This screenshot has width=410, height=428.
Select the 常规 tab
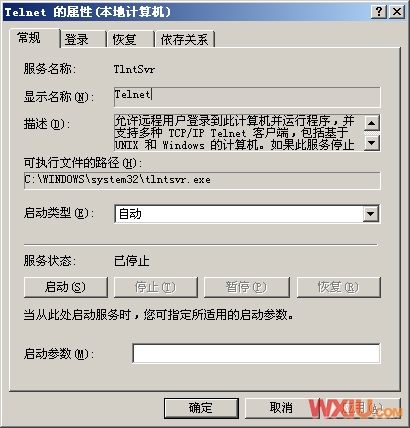click(35, 38)
